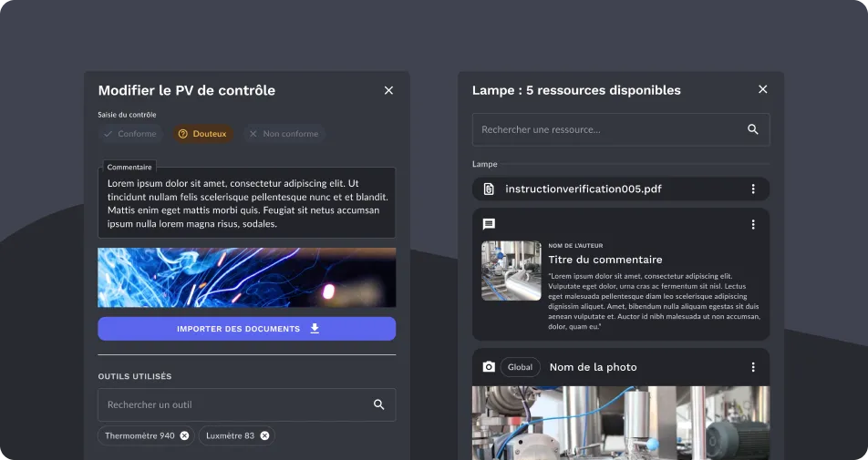Viewport: 868px width, 460px height.
Task: Close the Lampe ressources disponibles panel
Action: pyautogui.click(x=763, y=89)
